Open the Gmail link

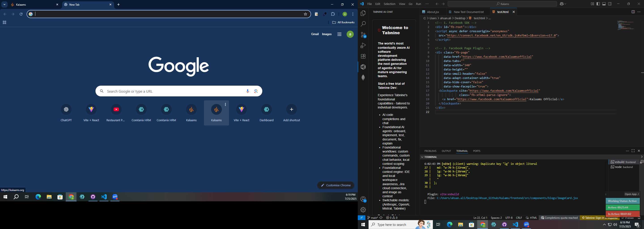coord(315,34)
